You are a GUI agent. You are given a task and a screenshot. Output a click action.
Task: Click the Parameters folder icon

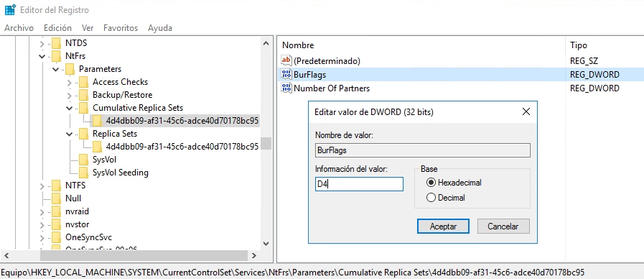pyautogui.click(x=70, y=69)
